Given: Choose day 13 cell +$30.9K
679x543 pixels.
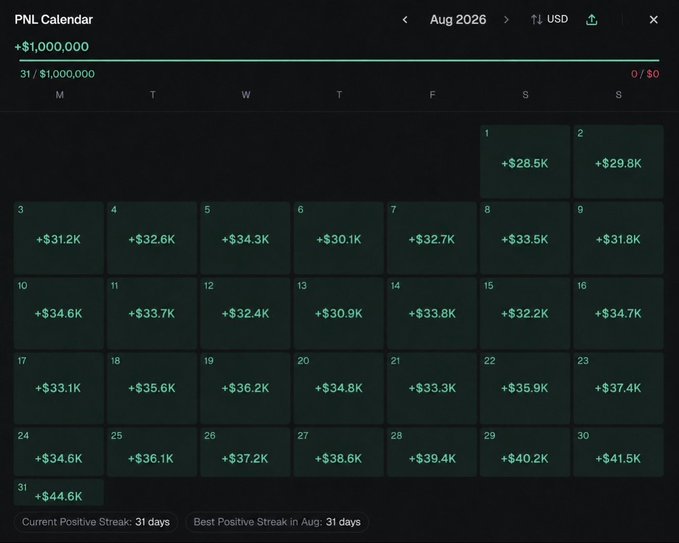Looking at the screenshot, I should (x=339, y=313).
